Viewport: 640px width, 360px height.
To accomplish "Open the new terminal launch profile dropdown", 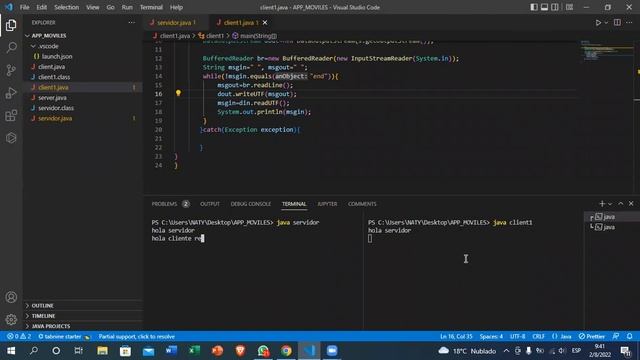I will click(610, 204).
